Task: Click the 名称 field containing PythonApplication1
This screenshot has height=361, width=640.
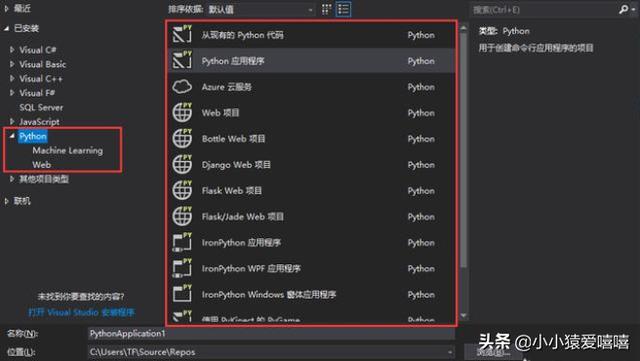Action: click(x=271, y=334)
